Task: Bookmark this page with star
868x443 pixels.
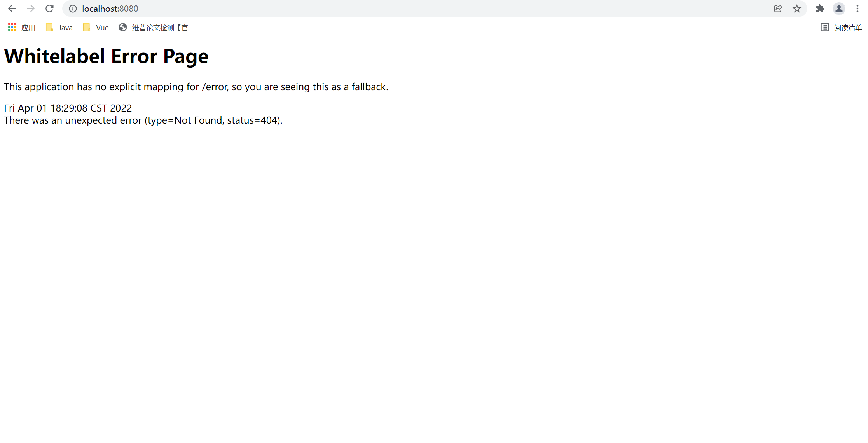Action: (x=797, y=9)
